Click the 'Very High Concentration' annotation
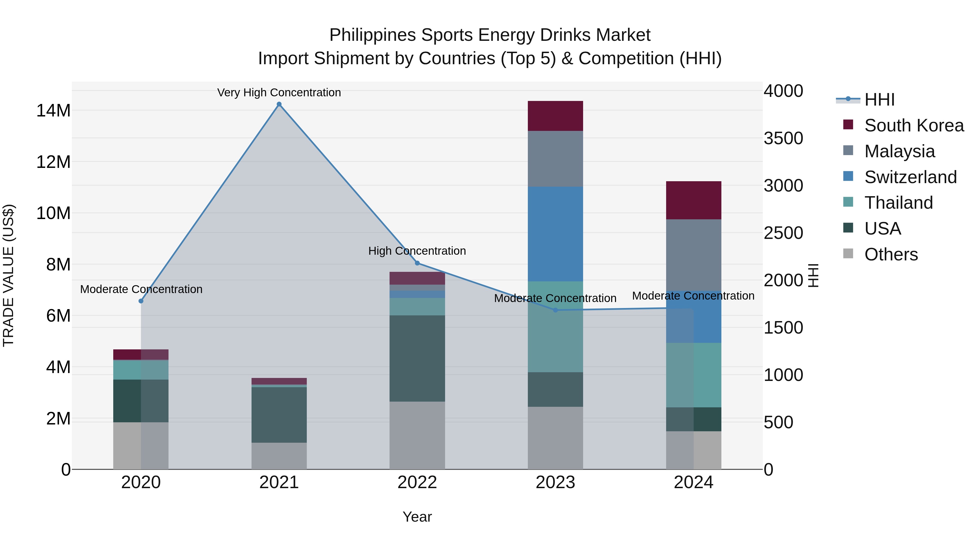This screenshot has width=980, height=551. (279, 93)
